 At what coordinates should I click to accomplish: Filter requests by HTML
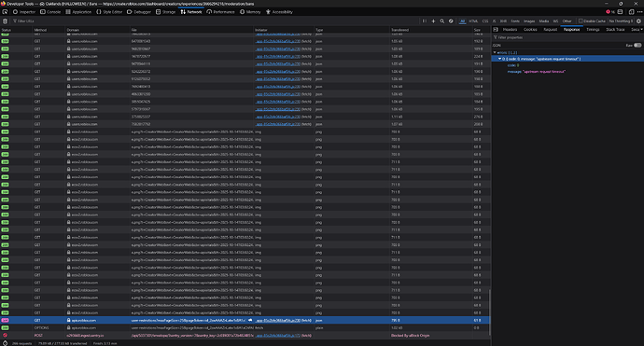pyautogui.click(x=473, y=21)
